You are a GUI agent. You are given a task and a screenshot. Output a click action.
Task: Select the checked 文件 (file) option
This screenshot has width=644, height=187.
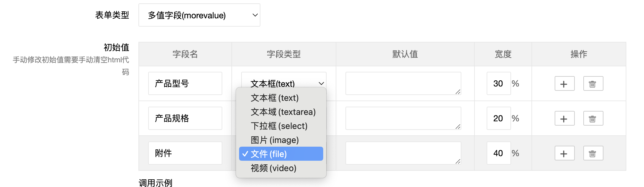[281, 154]
